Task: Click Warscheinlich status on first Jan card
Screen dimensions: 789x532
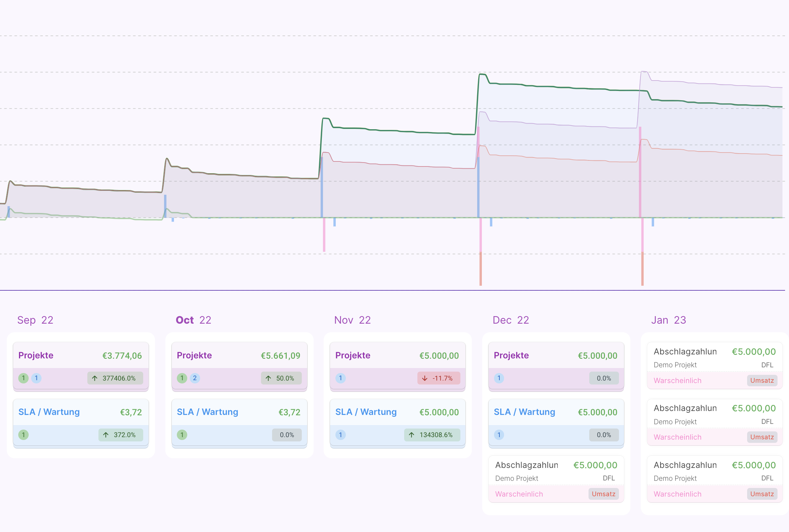Action: (677, 381)
